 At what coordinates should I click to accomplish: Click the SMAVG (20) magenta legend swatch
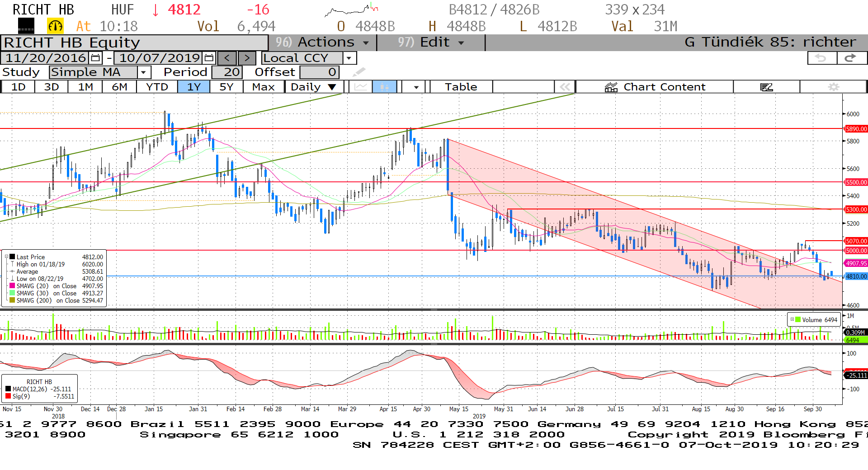tap(12, 285)
